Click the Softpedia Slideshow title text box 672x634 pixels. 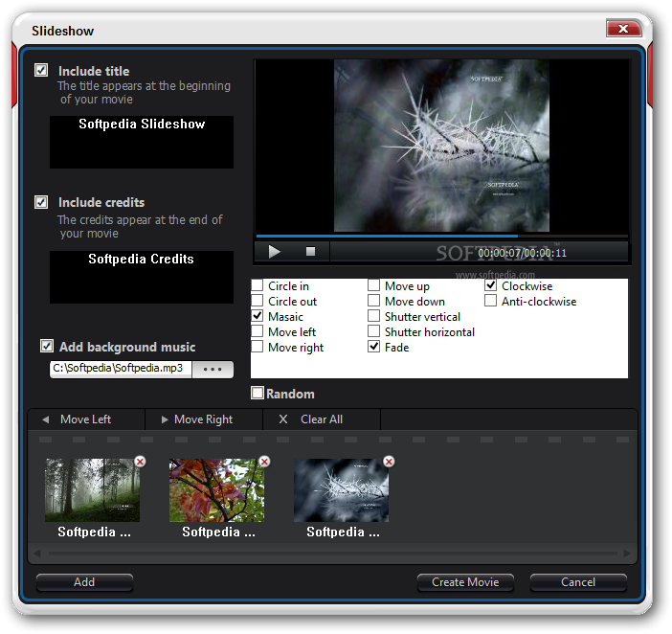(x=142, y=142)
